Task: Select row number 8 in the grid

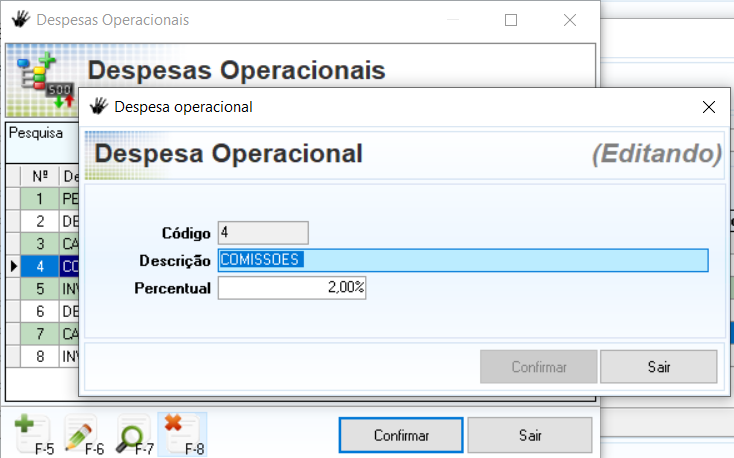Action: tap(40, 355)
